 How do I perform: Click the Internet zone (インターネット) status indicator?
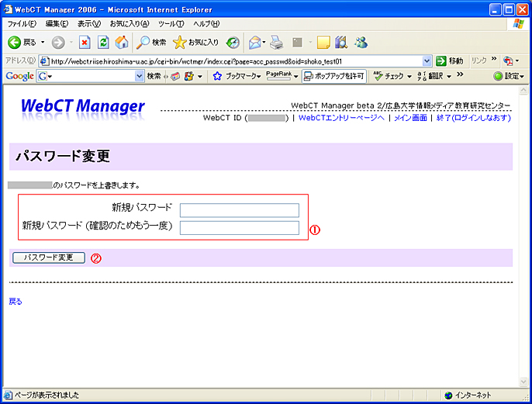pos(468,395)
